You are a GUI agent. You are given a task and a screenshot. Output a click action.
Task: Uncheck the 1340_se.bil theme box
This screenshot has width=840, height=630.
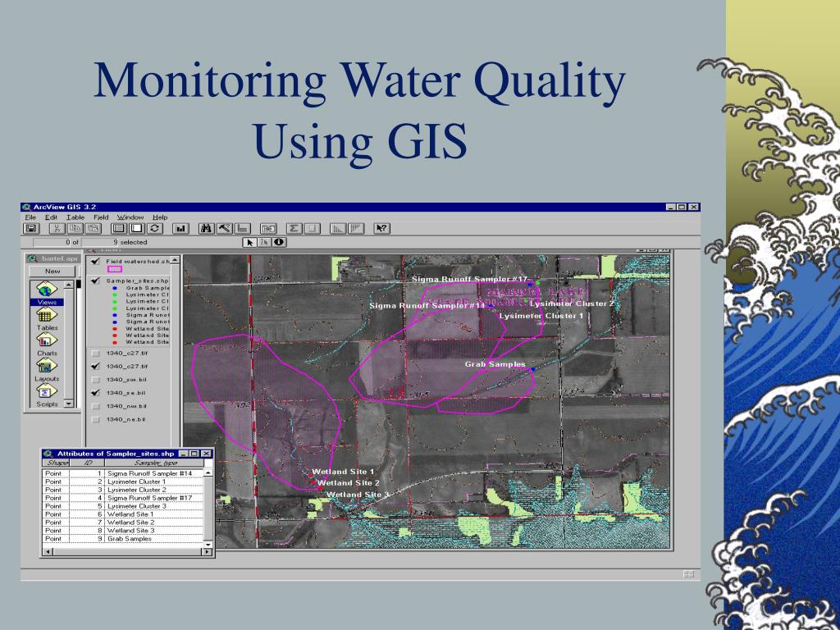coord(95,393)
